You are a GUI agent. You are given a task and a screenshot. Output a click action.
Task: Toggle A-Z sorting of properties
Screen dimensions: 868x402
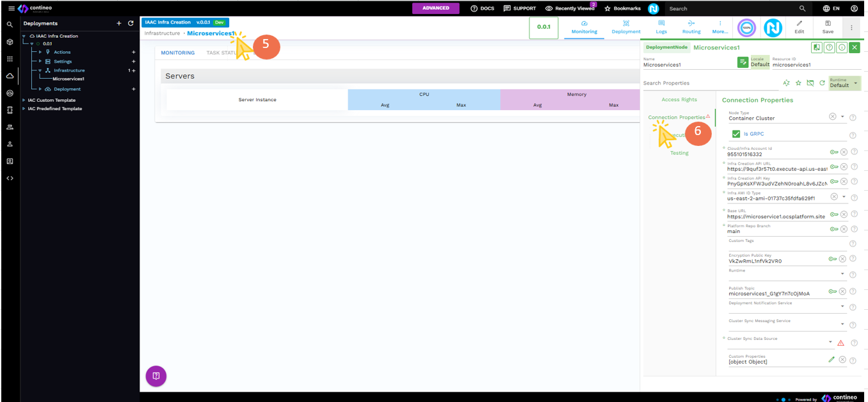(x=786, y=83)
